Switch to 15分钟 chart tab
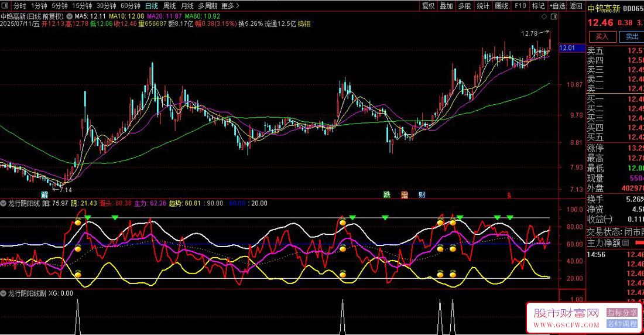The width and height of the screenshot is (644, 335). [82, 6]
